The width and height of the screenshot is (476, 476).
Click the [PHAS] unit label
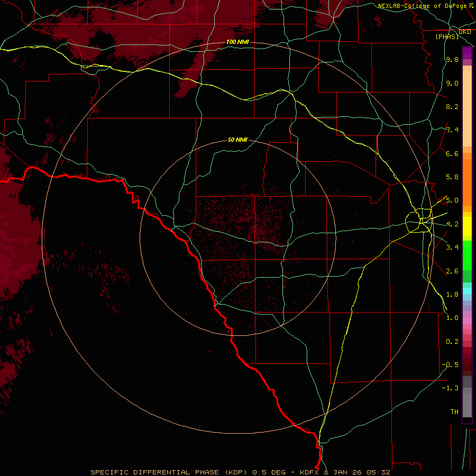[x=447, y=36]
